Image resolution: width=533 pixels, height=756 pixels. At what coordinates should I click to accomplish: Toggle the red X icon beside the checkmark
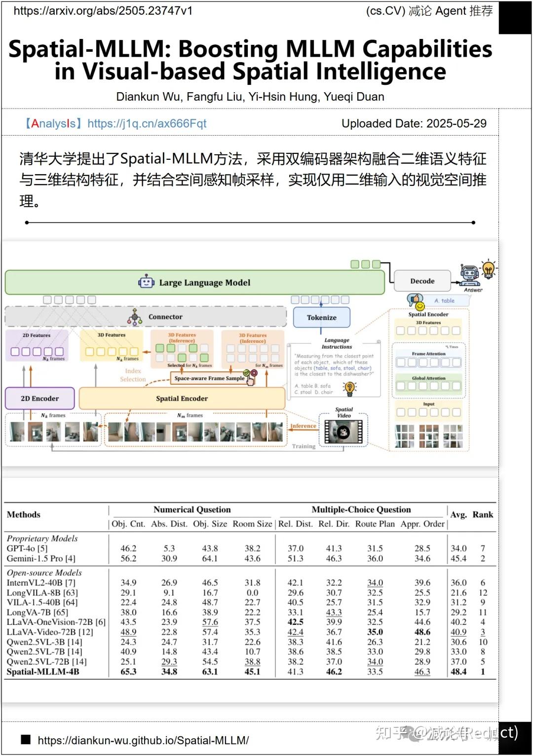point(254,373)
